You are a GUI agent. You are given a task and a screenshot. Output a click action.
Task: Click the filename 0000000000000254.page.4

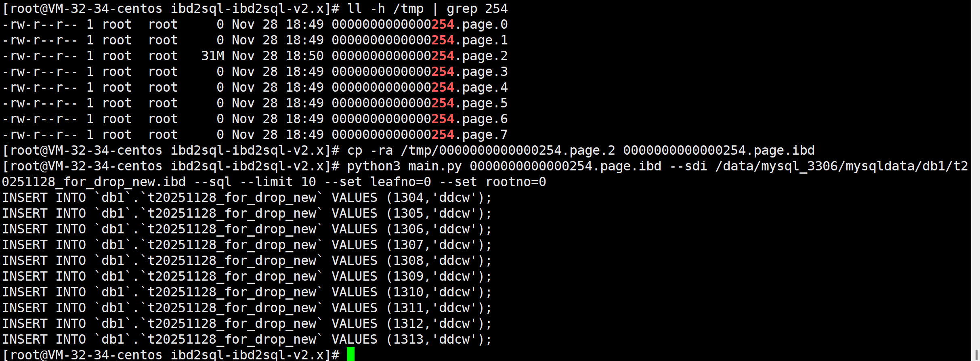click(420, 88)
